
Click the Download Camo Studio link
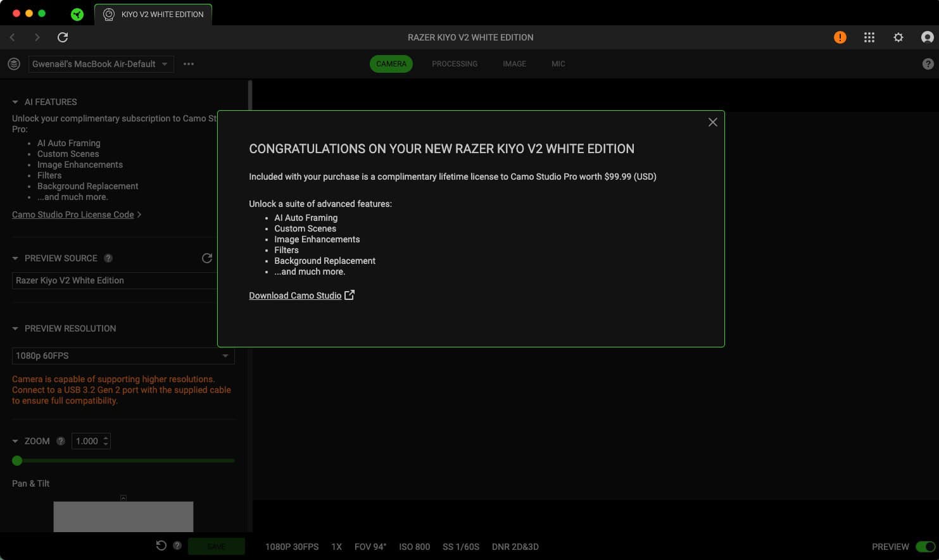(x=295, y=296)
